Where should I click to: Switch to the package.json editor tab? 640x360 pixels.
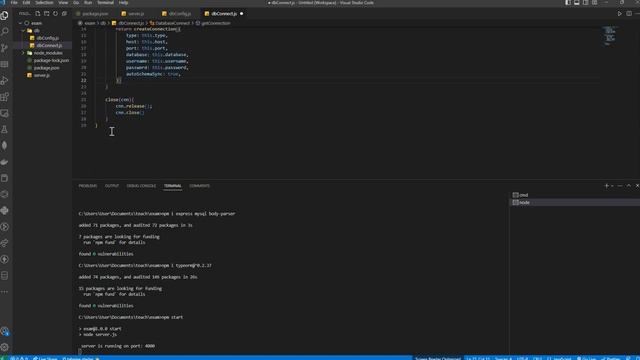click(95, 13)
